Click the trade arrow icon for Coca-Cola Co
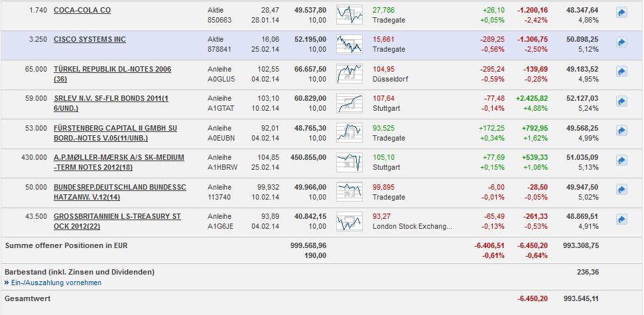Screen dimensions: 644x315 pos(621,13)
